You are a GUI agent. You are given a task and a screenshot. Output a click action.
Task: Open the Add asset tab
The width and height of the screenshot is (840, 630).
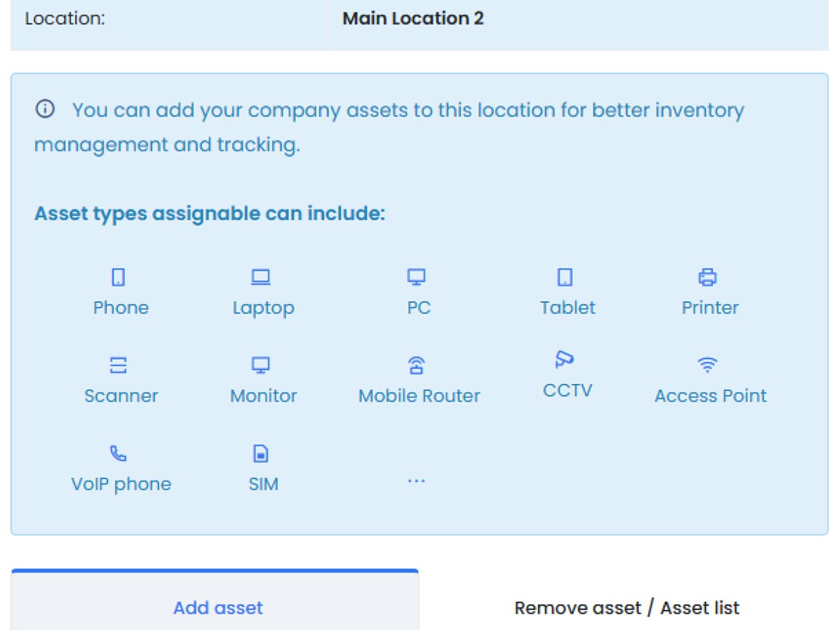(218, 608)
